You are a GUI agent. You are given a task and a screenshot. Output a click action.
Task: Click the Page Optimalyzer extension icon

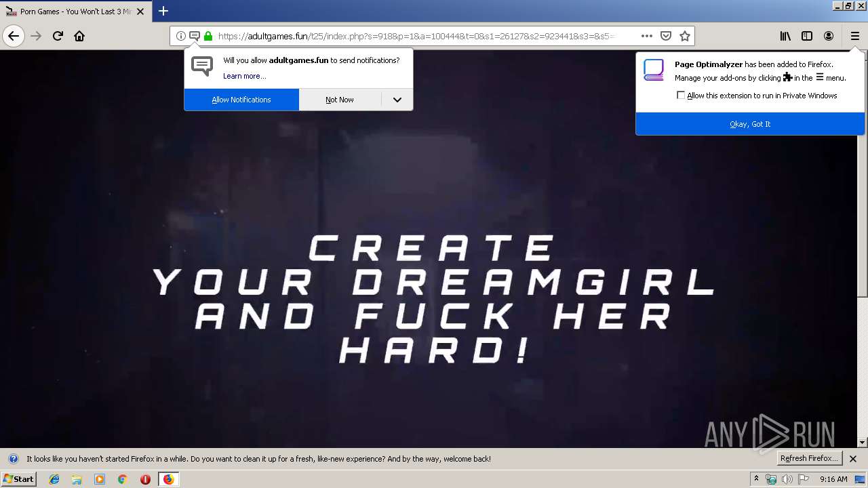654,70
